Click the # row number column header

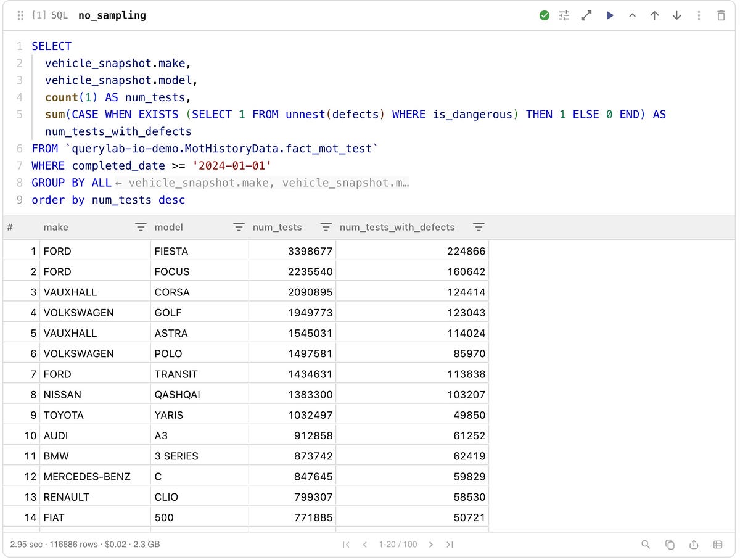pyautogui.click(x=10, y=227)
